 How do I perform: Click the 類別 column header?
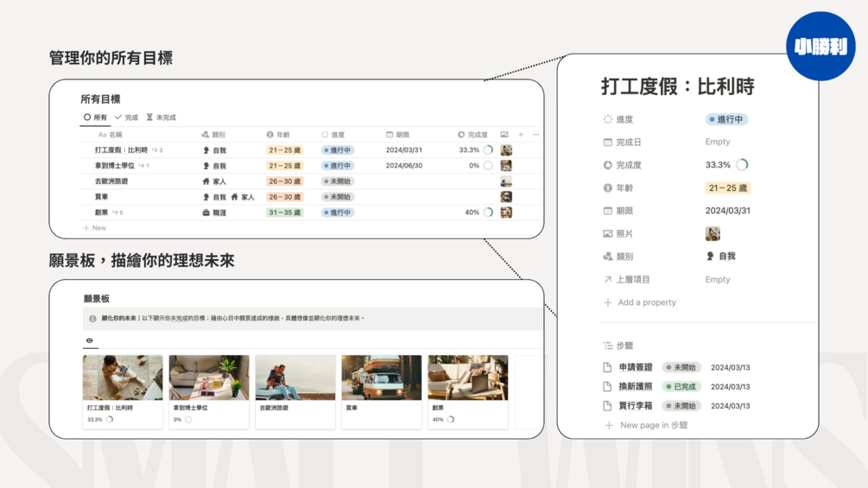coord(213,135)
